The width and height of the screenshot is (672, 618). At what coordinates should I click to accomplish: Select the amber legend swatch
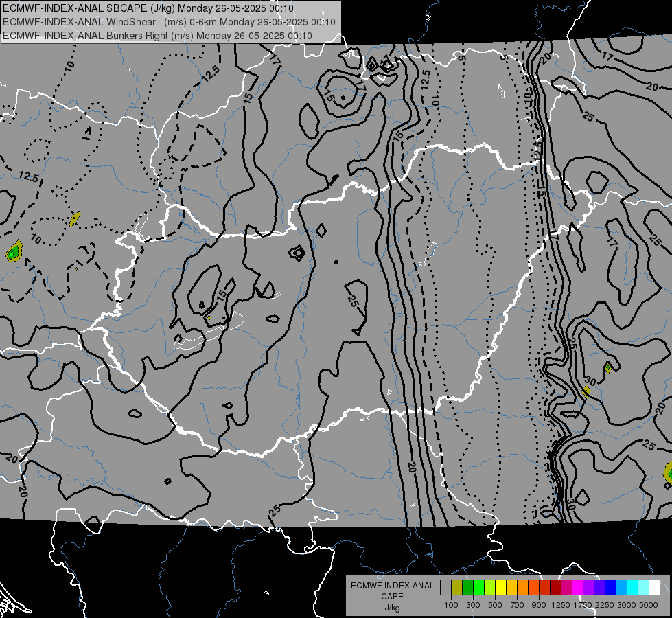[x=511, y=588]
